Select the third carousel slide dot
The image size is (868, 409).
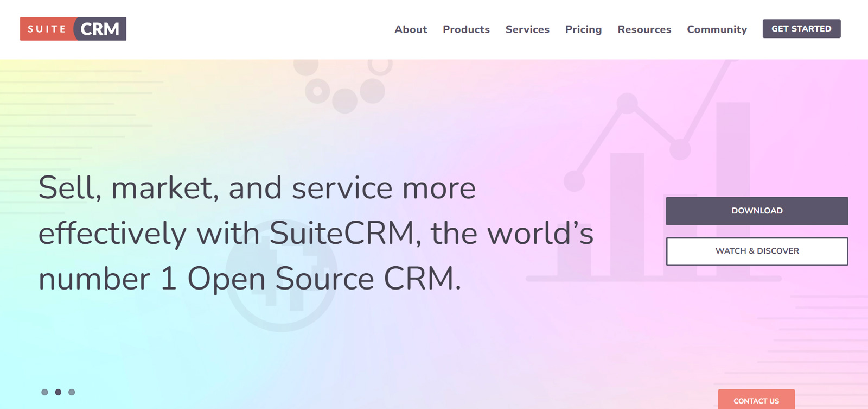point(72,392)
